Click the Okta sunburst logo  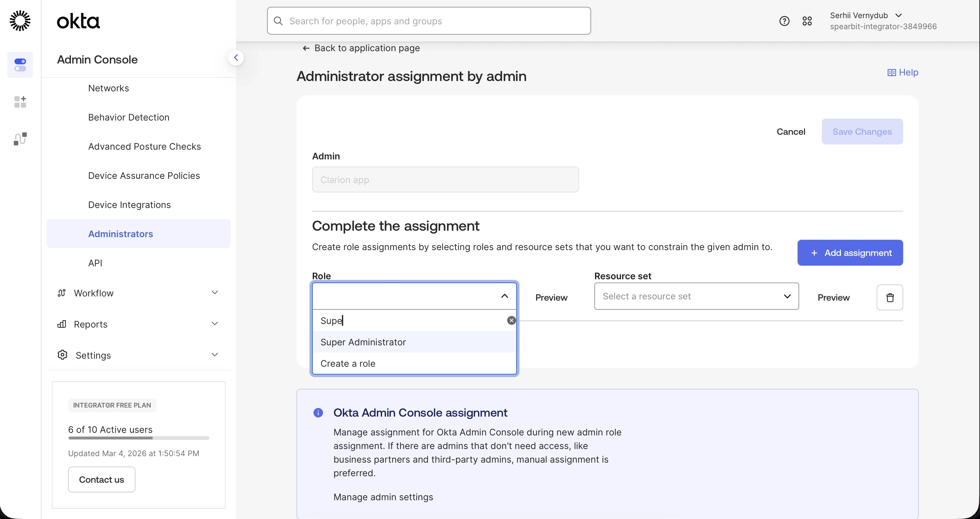coord(20,21)
